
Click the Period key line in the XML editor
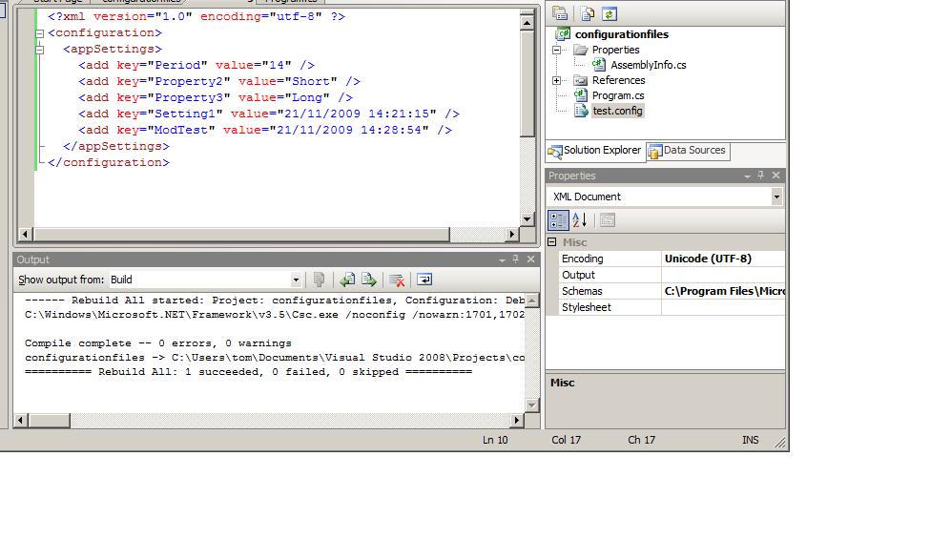coord(196,66)
